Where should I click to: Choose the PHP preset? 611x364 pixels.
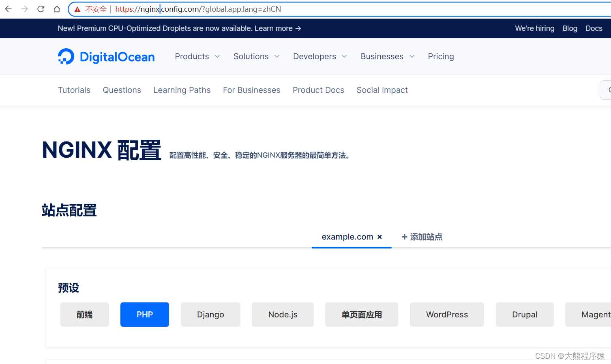(x=145, y=315)
